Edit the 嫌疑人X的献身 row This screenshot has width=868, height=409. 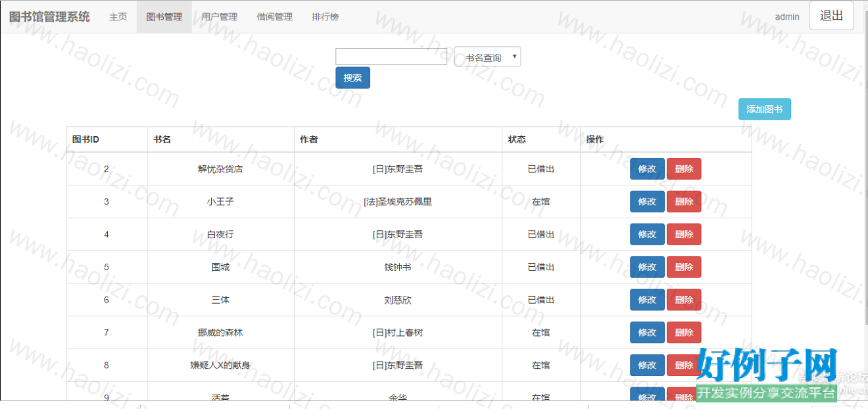tap(647, 365)
